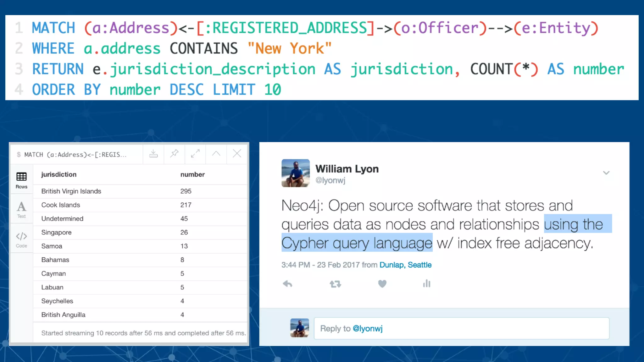Click the tweet reply arrow icon
Image resolution: width=644 pixels, height=362 pixels.
point(287,284)
